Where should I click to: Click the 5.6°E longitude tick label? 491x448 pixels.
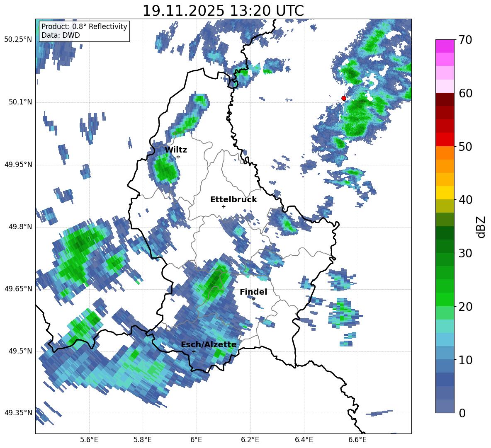click(x=89, y=440)
